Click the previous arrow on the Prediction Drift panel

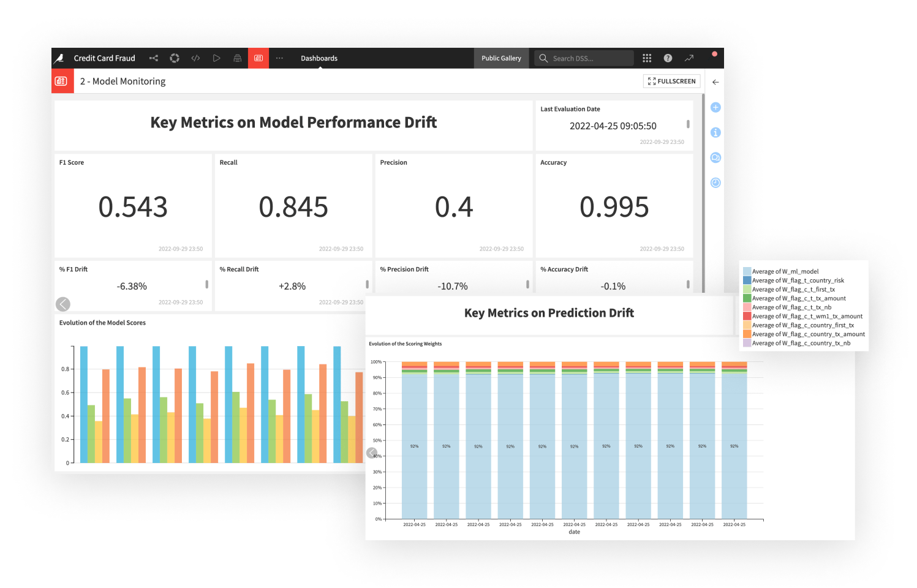pyautogui.click(x=371, y=453)
